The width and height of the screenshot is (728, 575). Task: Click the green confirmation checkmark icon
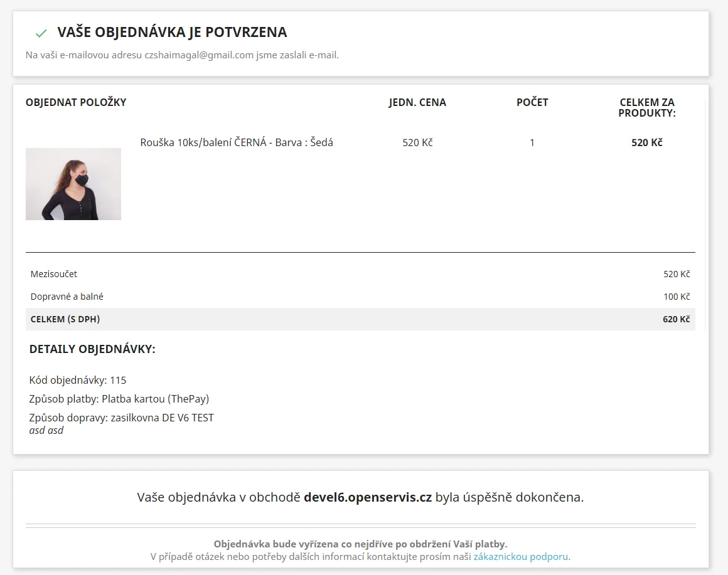pos(41,33)
